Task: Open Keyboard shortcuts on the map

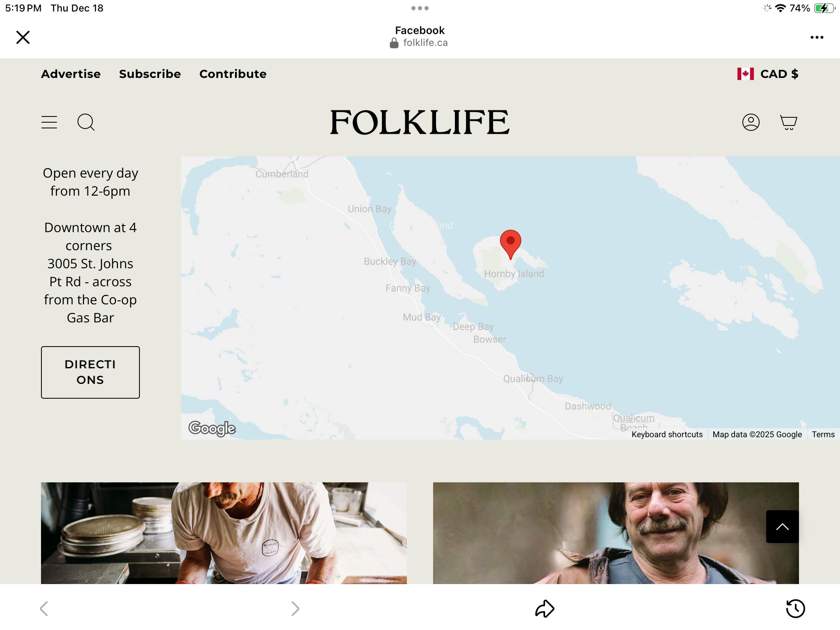Action: [667, 434]
